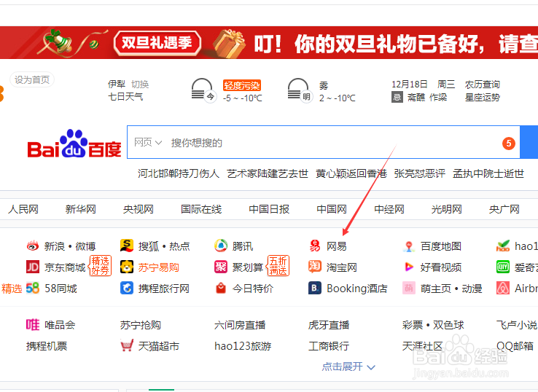Open the 网页 search type dropdown

[147, 142]
